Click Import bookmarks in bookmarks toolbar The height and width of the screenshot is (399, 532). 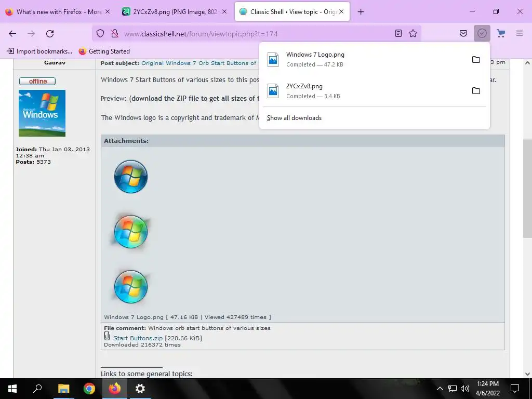pos(39,51)
